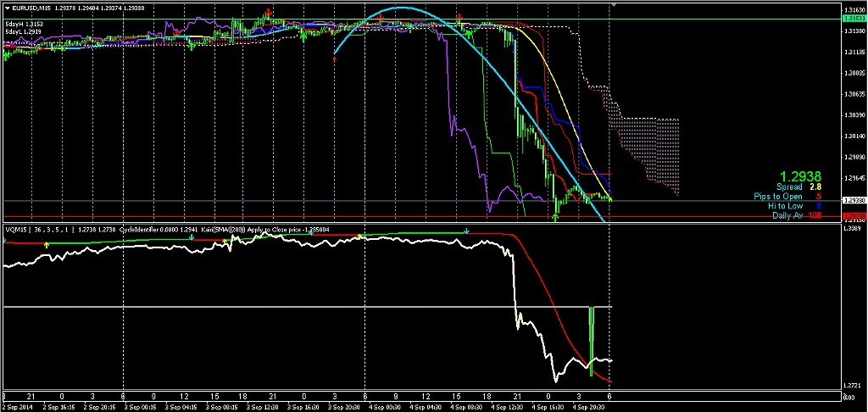Click the red dot at the blue curve's start
This screenshot has width=868, height=412.
coord(334,58)
